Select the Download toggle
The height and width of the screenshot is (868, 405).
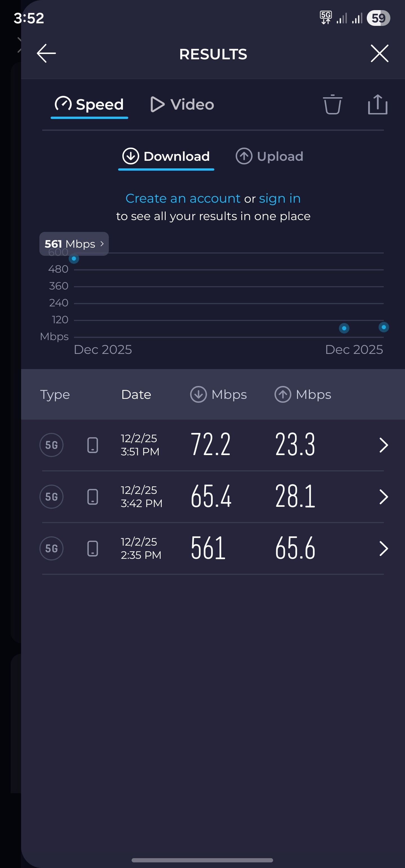tap(166, 156)
